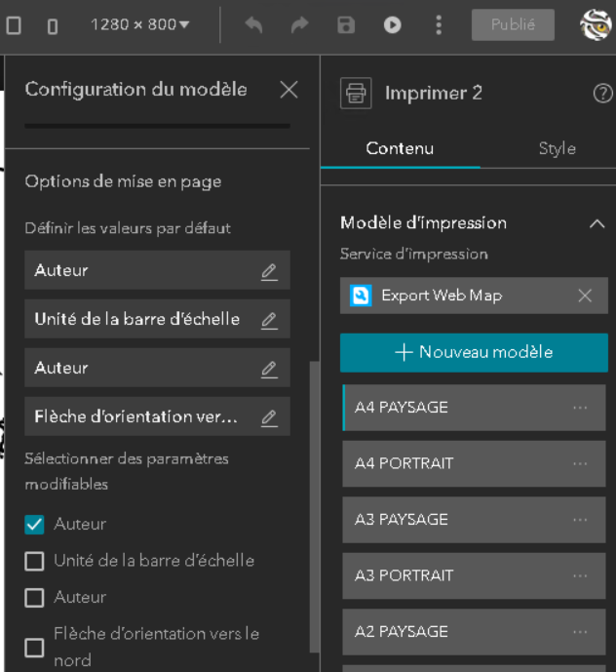Click the preview play icon
616x672 pixels.
[x=393, y=24]
